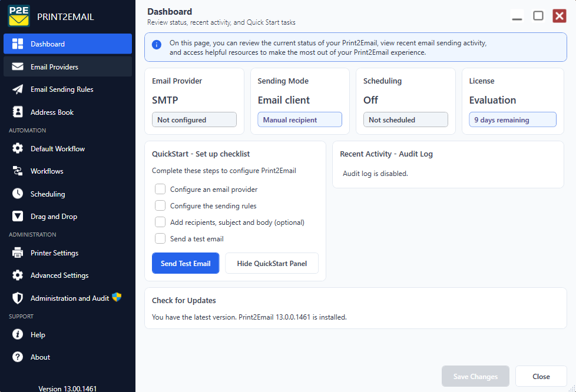
Task: Select Workflows in the sidebar
Action: click(x=68, y=171)
